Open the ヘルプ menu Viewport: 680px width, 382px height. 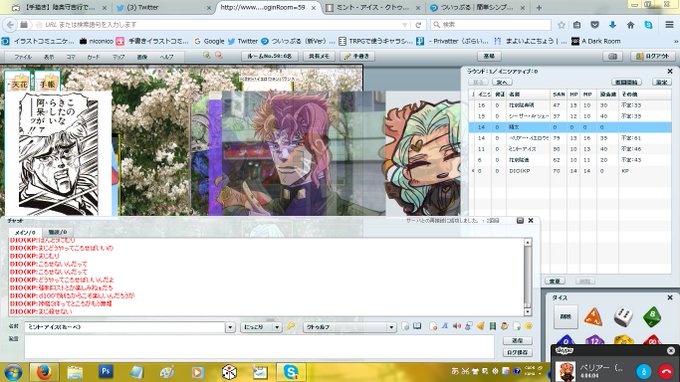(x=166, y=57)
